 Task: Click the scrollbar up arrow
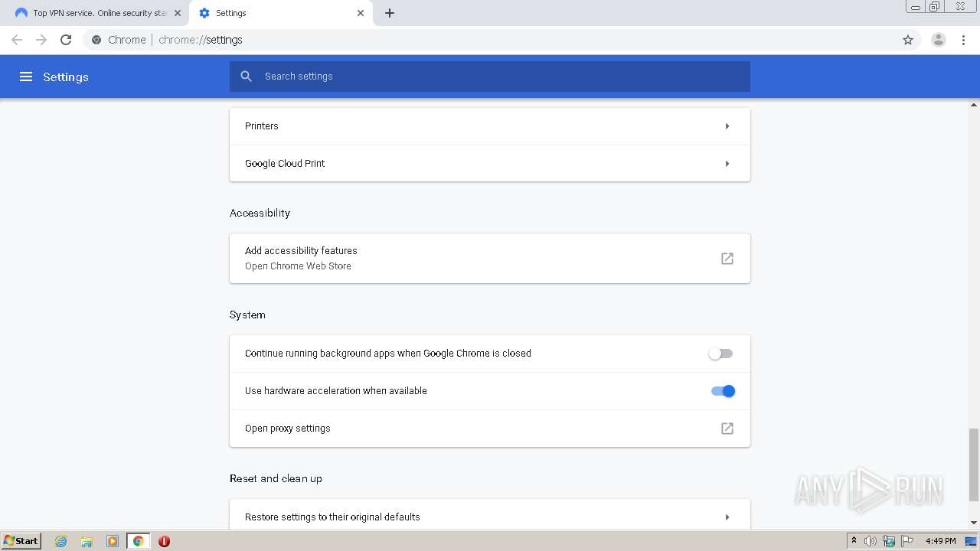[974, 104]
